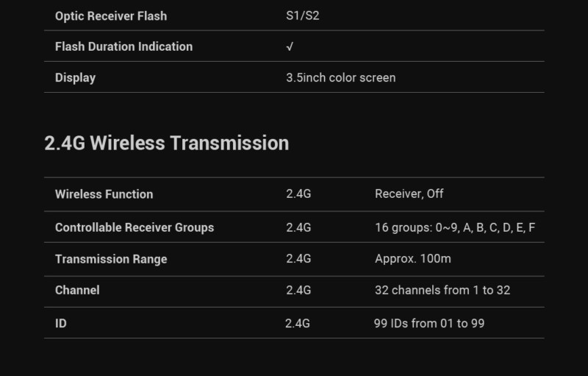Select the 3.5inch color screen text
Screen dimensions: 588x376
341,78
